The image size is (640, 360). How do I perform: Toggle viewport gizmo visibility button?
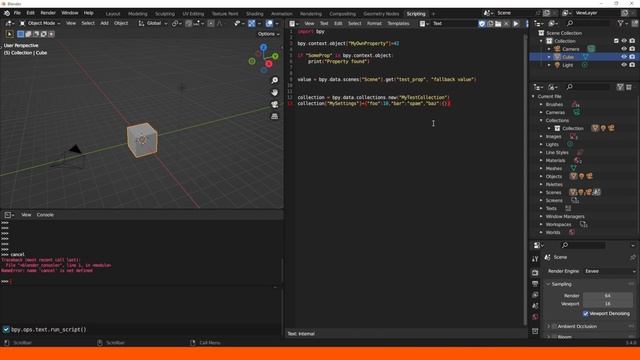tap(251, 23)
